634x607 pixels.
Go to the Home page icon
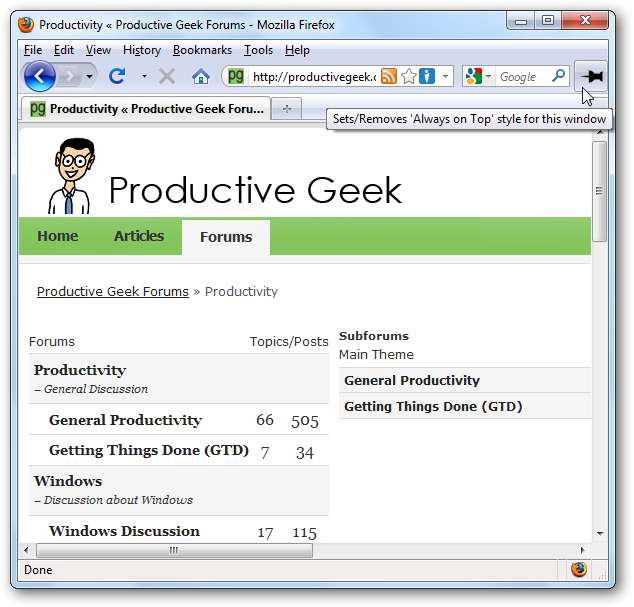click(x=201, y=76)
